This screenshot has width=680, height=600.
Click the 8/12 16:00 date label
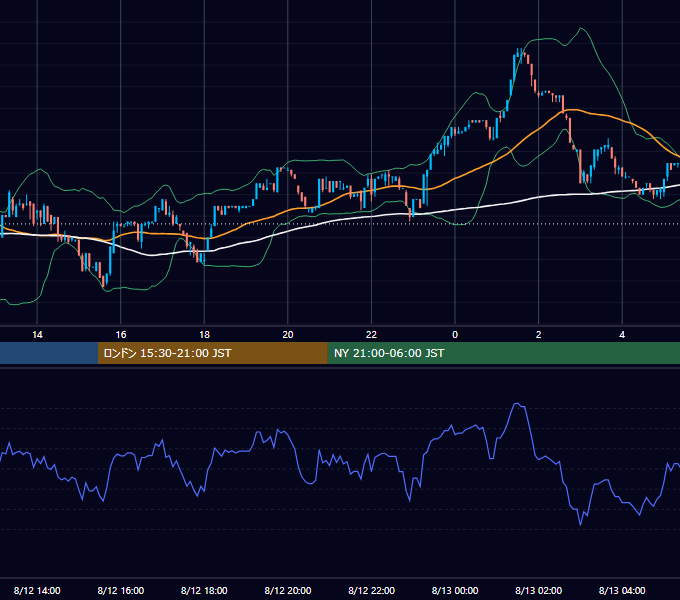(x=121, y=590)
